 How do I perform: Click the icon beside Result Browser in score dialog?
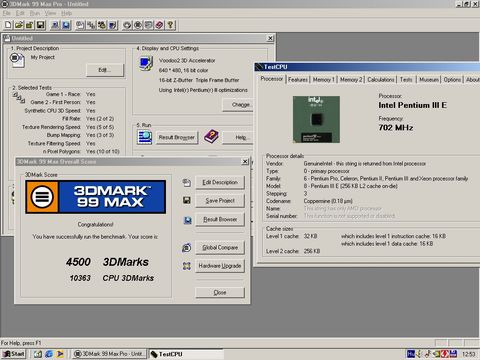pos(188,220)
